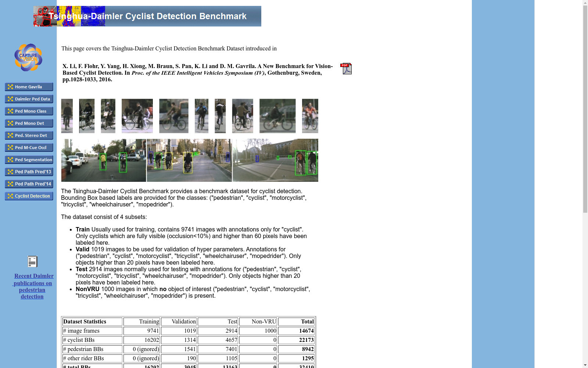Click 'The dataset consist of 4 subsets' text

pos(104,217)
